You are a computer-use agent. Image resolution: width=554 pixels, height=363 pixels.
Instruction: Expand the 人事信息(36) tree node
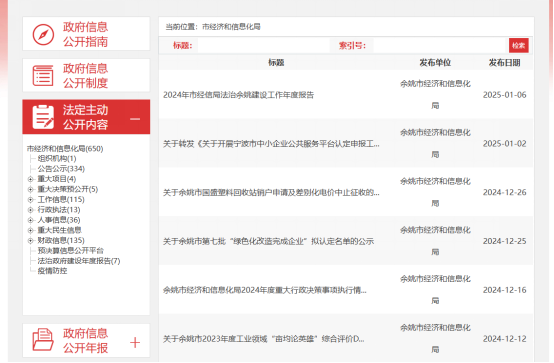point(30,220)
